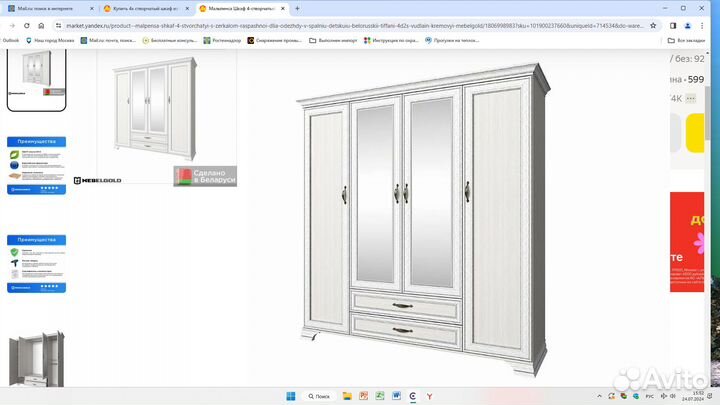The height and width of the screenshot is (405, 720).
Task: Click the Windows Start button
Action: (x=293, y=396)
